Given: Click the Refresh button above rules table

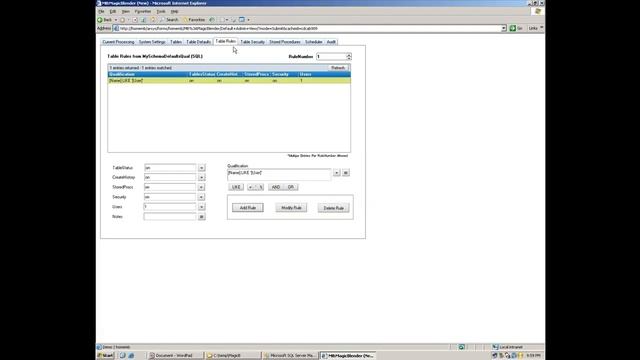Looking at the screenshot, I should (338, 68).
